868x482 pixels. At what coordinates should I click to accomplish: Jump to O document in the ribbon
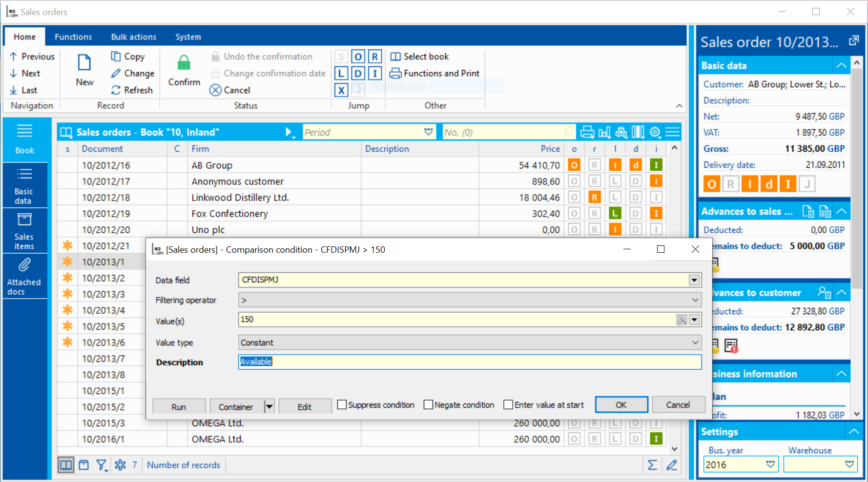(x=358, y=57)
